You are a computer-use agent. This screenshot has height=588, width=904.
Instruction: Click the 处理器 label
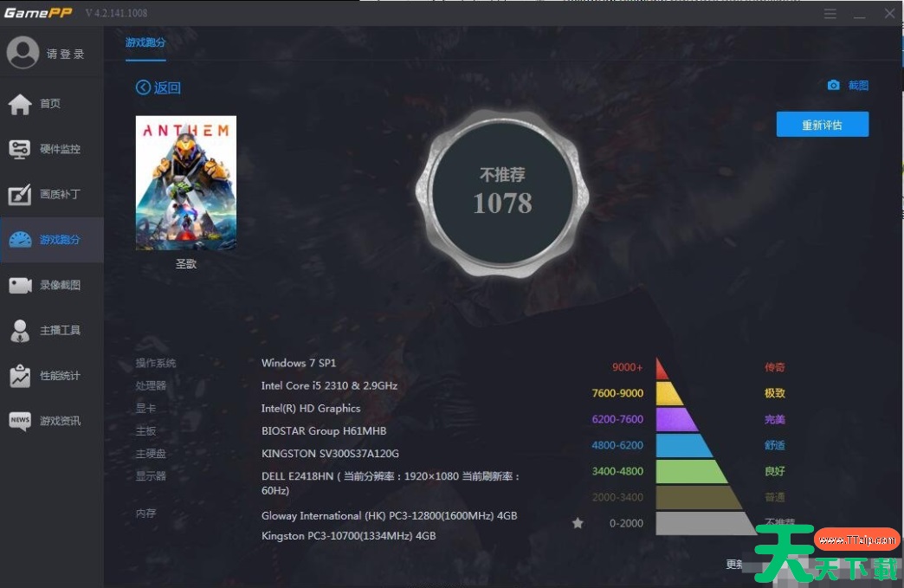tap(151, 385)
